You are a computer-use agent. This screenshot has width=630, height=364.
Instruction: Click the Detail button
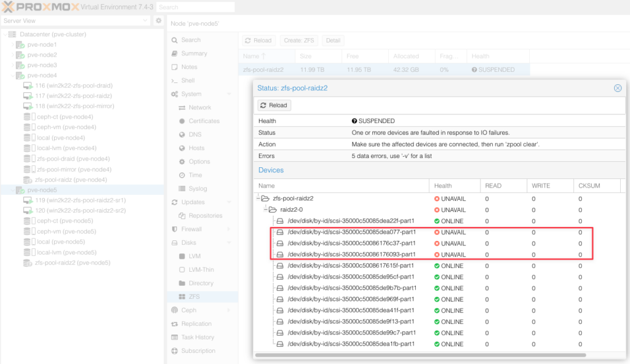pyautogui.click(x=333, y=40)
